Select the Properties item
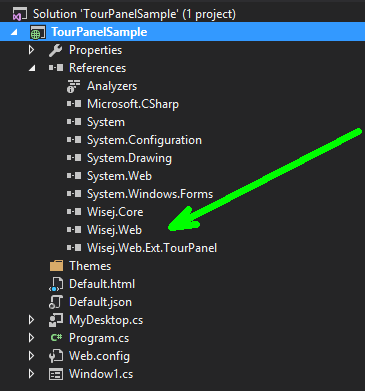The width and height of the screenshot is (365, 391). 96,50
